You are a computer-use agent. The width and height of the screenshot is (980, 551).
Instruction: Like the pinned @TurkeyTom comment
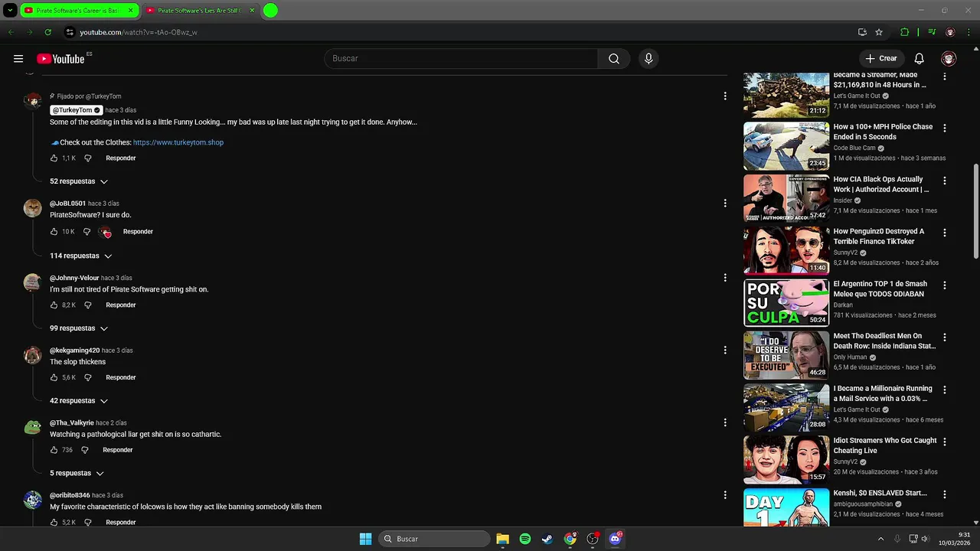(x=54, y=158)
